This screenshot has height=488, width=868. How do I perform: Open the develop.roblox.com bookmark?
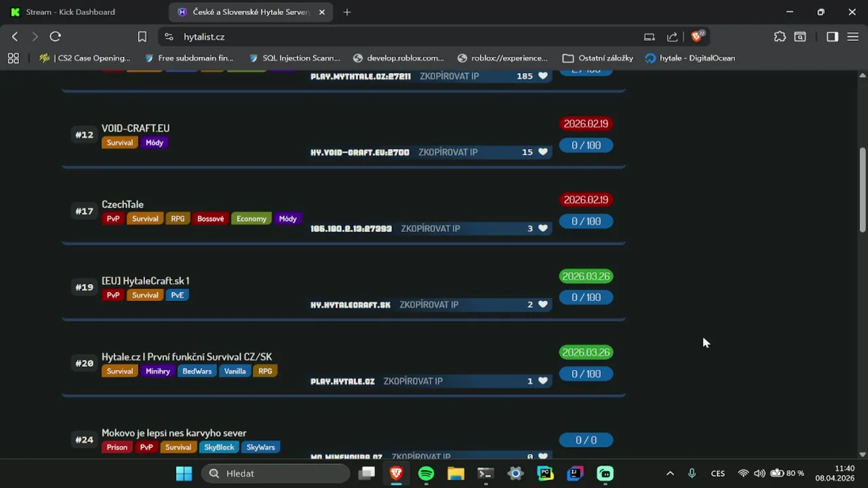coord(399,58)
